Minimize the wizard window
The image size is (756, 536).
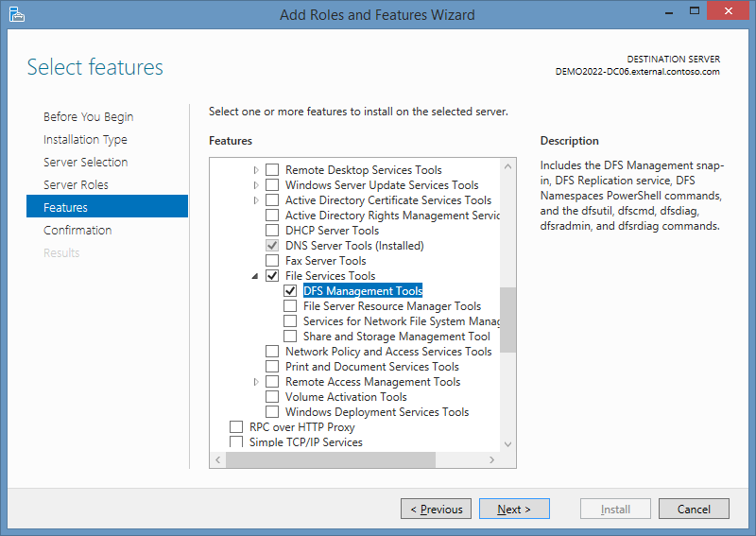pyautogui.click(x=669, y=11)
